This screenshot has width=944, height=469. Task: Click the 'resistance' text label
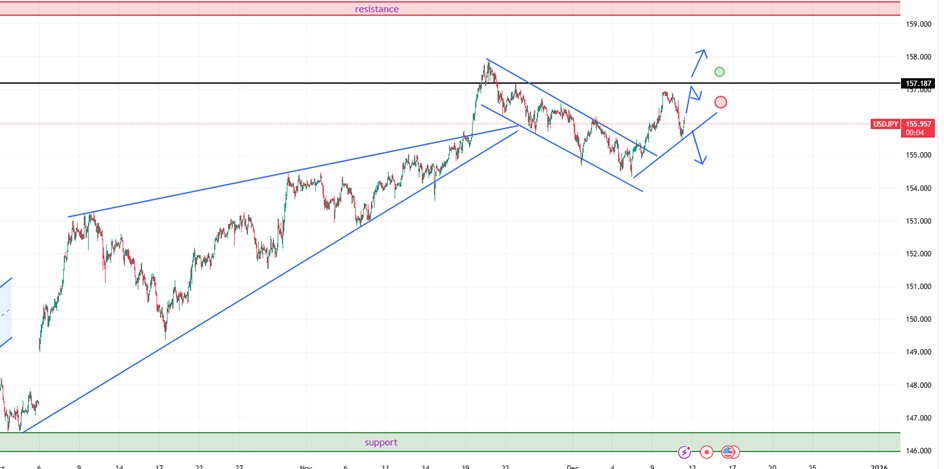point(377,9)
